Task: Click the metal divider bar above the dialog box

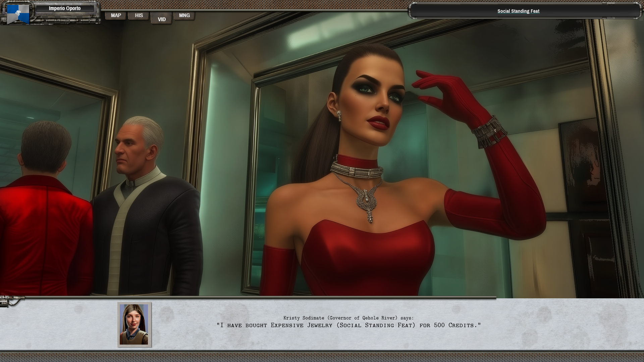Action: (322, 297)
